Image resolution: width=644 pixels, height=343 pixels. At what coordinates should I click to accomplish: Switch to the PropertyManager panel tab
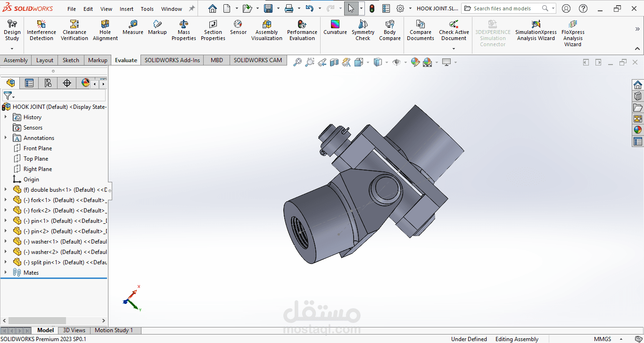(x=29, y=83)
